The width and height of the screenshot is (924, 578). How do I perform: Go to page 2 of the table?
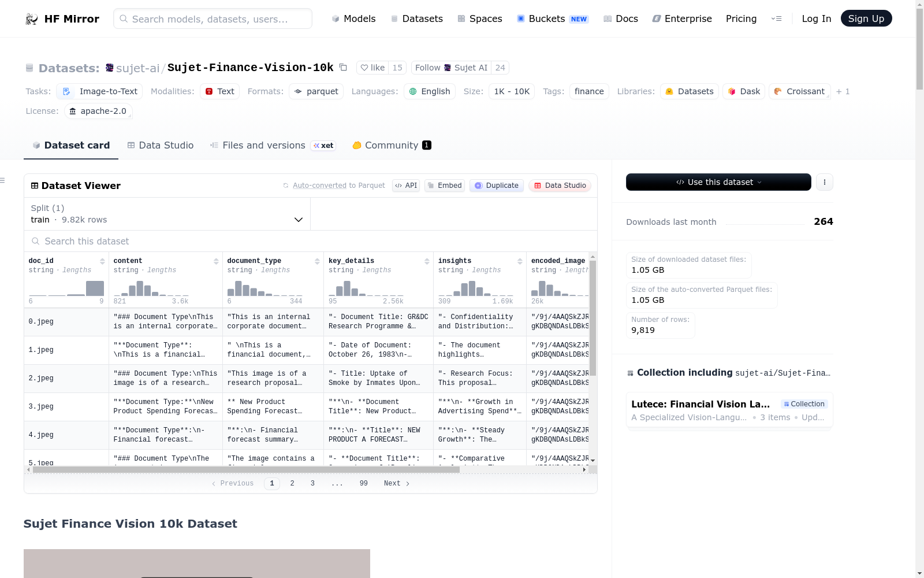coord(292,483)
